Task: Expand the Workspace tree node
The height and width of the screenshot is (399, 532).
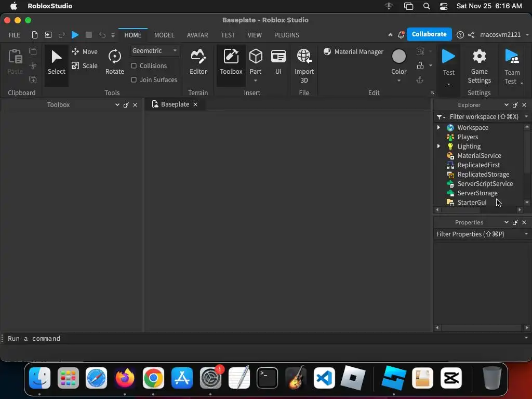Action: (x=438, y=127)
